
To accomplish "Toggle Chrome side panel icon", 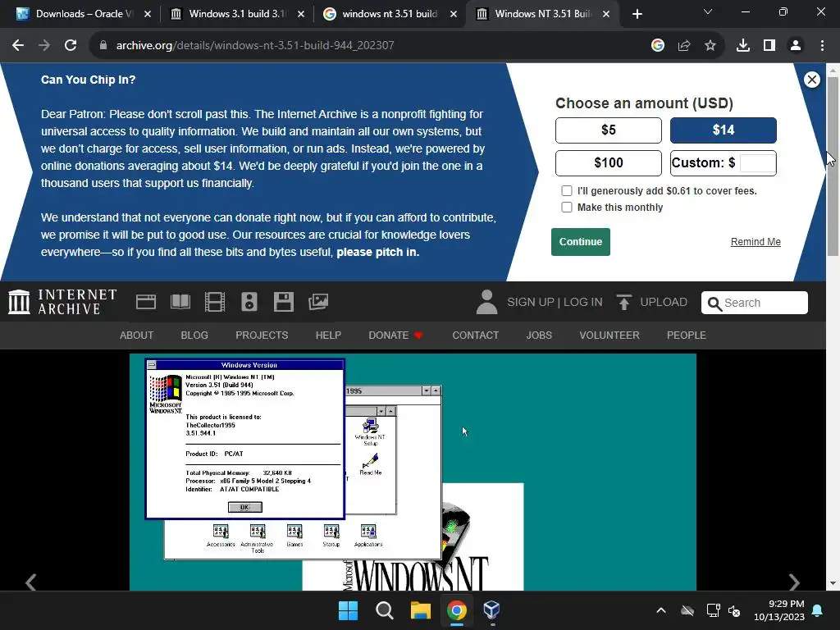I will tap(769, 46).
